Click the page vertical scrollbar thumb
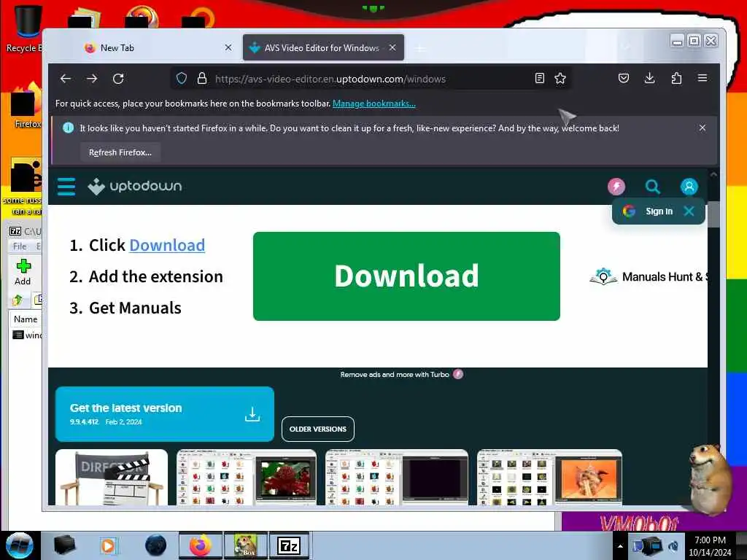 pos(713,214)
